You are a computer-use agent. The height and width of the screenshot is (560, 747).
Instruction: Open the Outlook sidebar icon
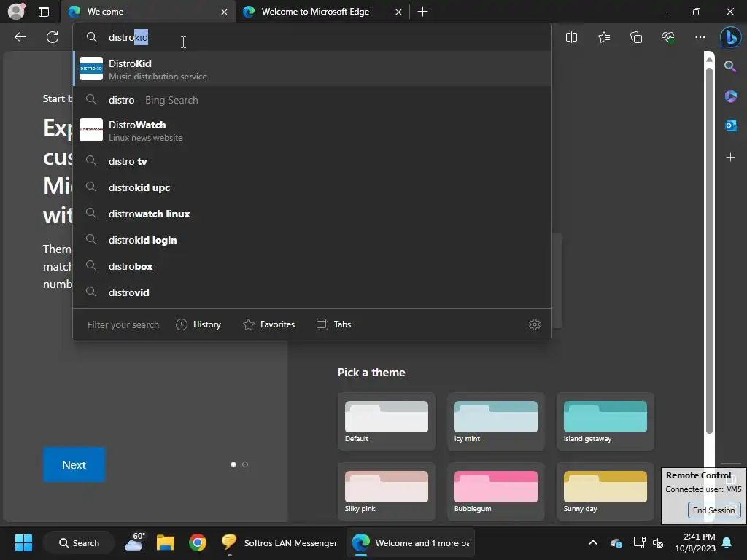[730, 125]
